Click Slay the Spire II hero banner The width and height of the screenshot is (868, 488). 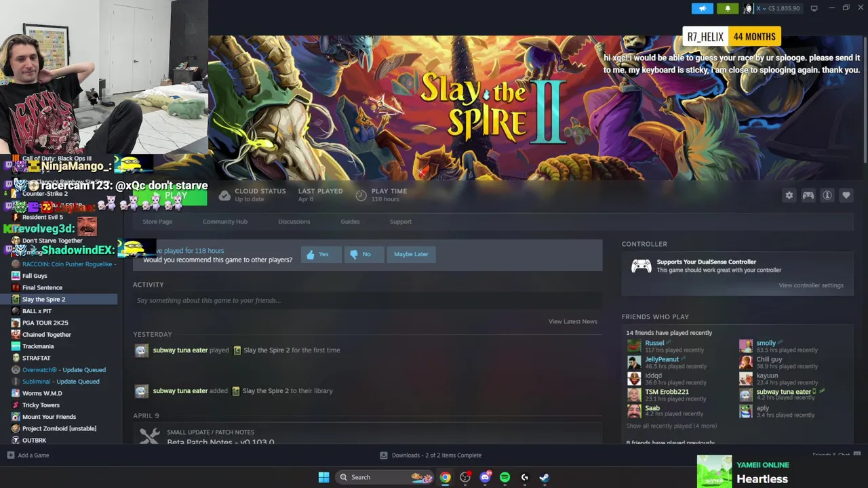[x=536, y=108]
